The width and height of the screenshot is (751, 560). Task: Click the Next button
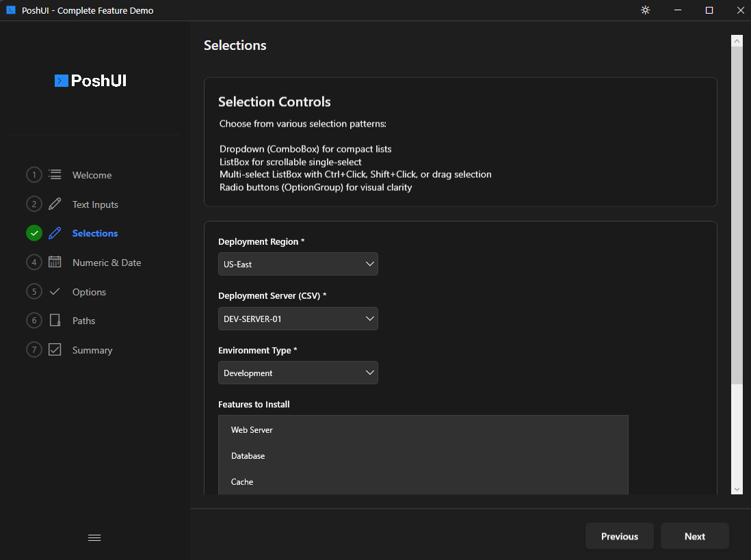pyautogui.click(x=694, y=536)
